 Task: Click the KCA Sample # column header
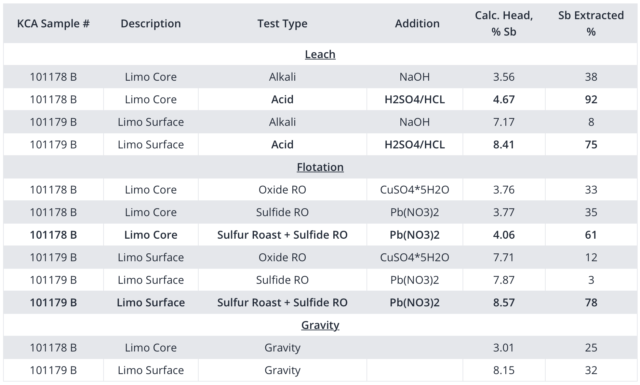click(x=53, y=24)
